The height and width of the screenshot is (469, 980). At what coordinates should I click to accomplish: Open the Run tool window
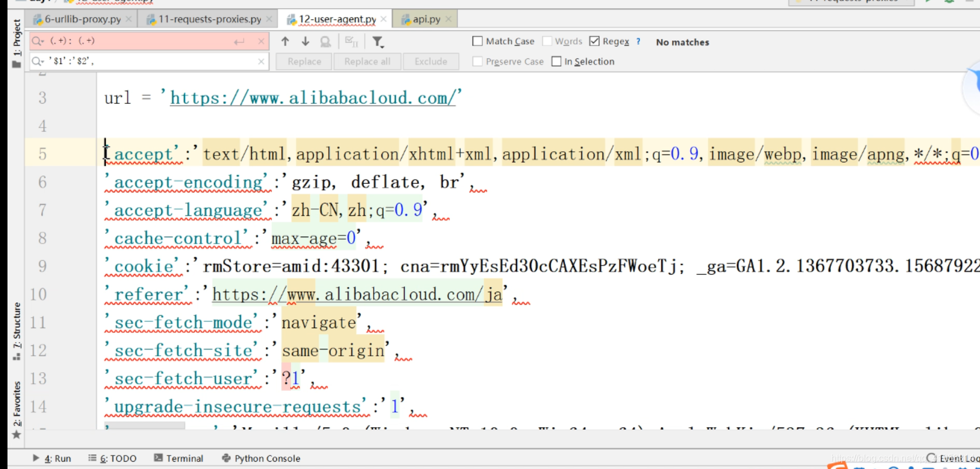(52, 458)
